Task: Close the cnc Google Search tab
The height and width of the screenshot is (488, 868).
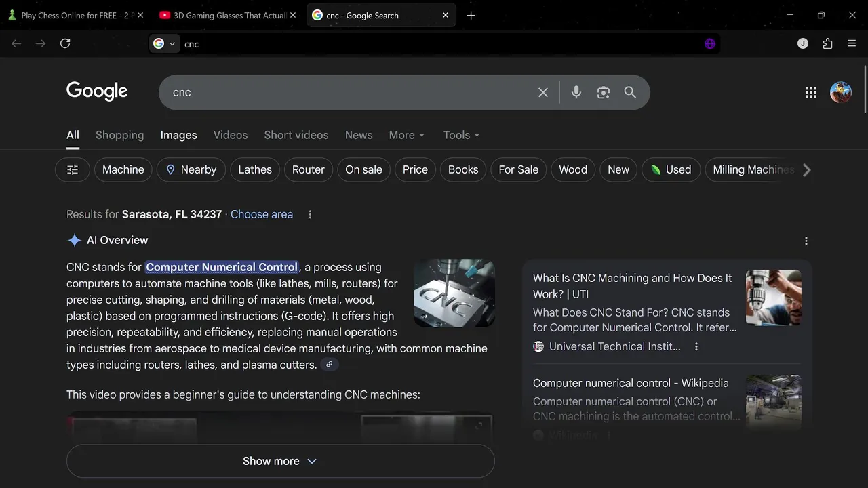Action: 446,15
